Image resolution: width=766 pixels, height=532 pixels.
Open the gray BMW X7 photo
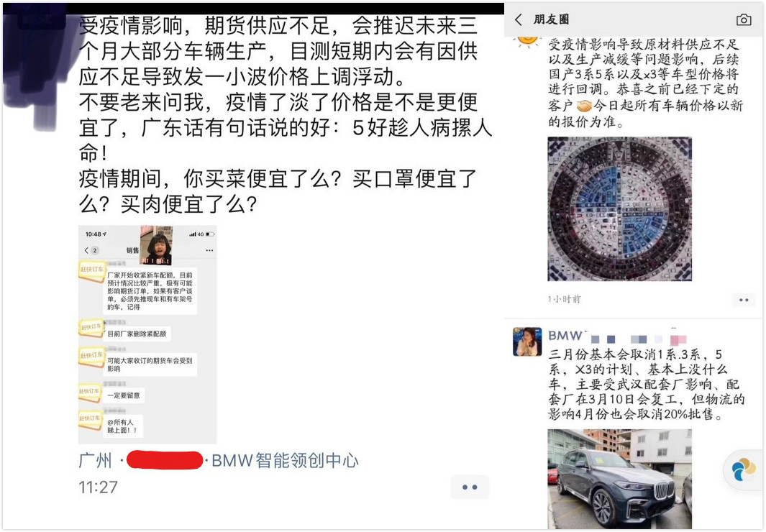(x=619, y=480)
